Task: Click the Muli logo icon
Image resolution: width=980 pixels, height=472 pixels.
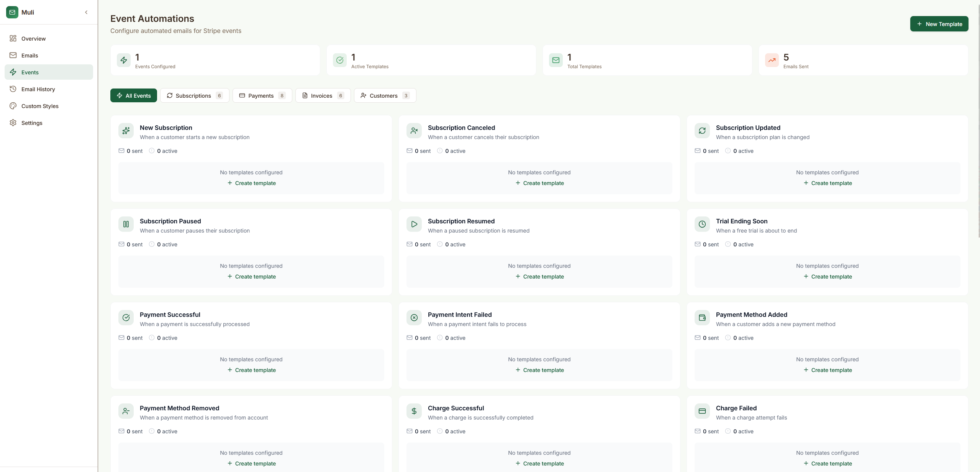Action: (12, 12)
